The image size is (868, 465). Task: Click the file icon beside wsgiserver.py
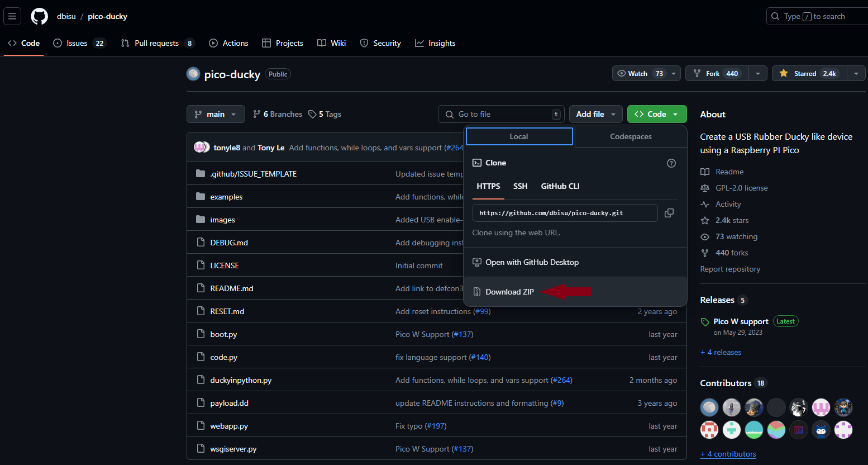pyautogui.click(x=201, y=448)
